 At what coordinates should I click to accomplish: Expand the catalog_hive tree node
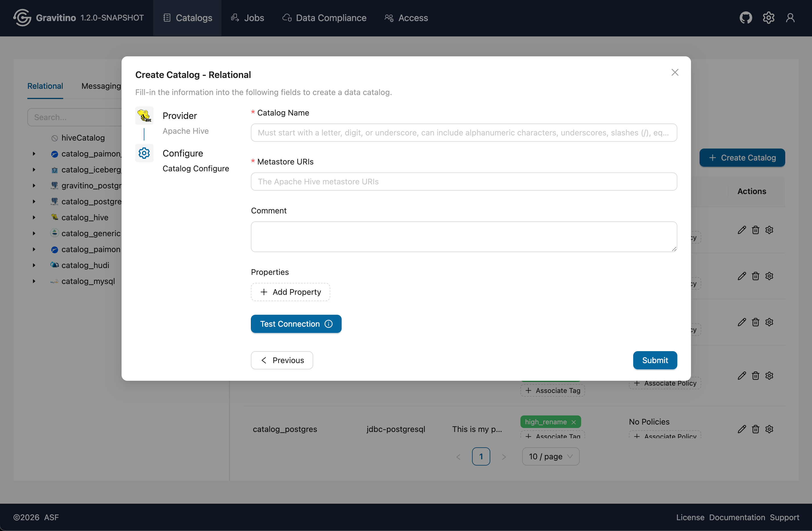tap(34, 217)
